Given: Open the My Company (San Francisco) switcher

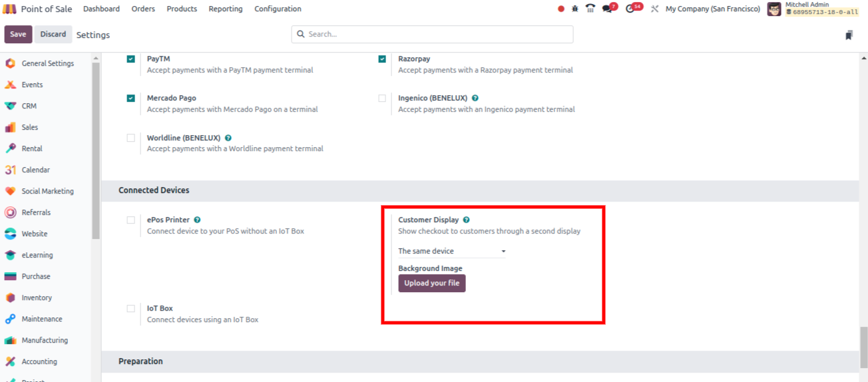Looking at the screenshot, I should (x=712, y=9).
